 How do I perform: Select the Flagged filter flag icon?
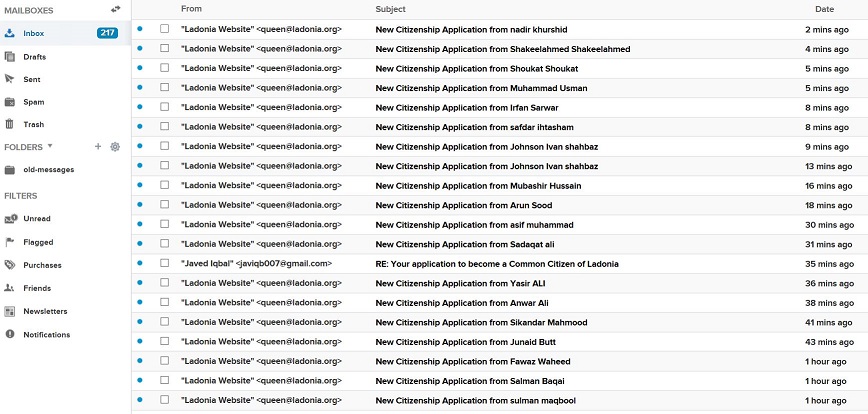click(x=9, y=242)
